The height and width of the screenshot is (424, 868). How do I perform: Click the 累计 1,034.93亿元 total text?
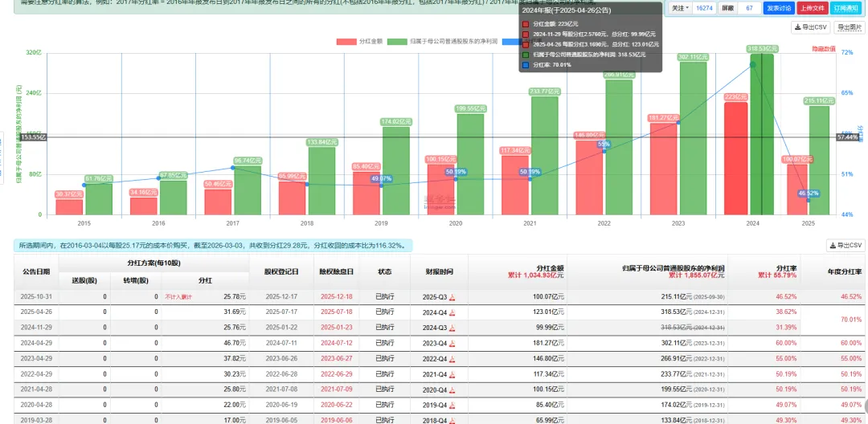pyautogui.click(x=536, y=275)
